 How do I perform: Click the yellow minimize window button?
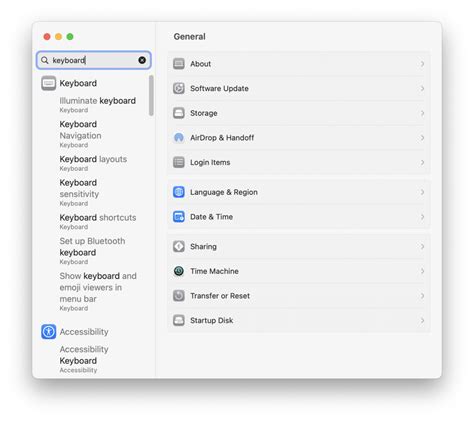58,37
